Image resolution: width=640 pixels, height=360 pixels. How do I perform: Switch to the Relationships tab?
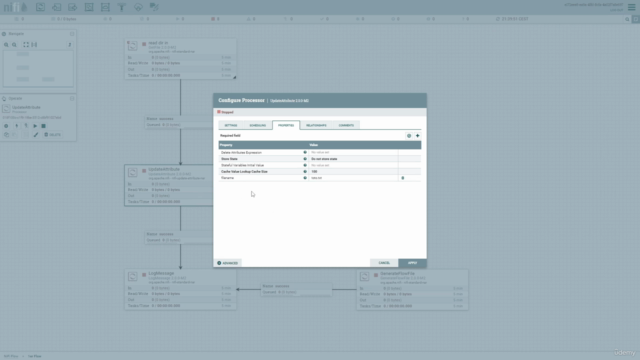pyautogui.click(x=316, y=125)
